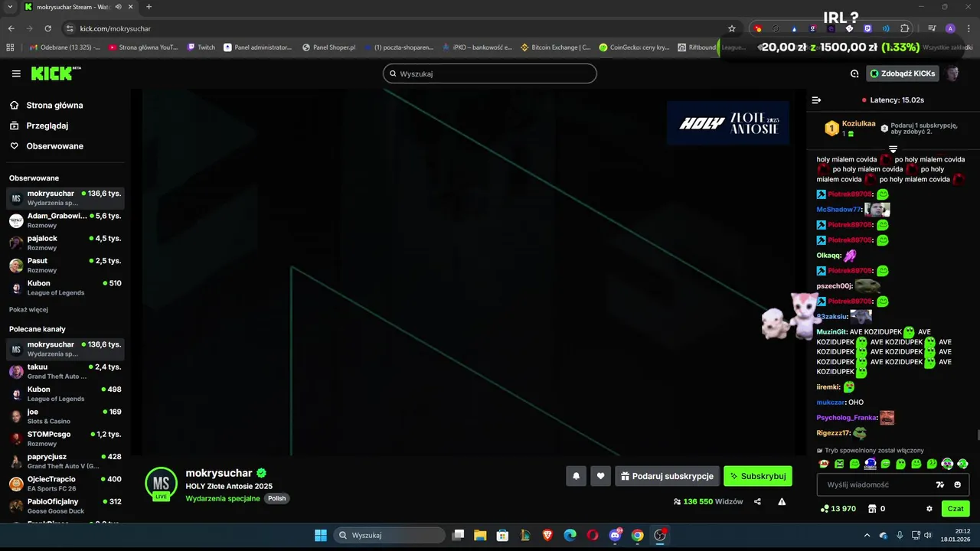980x551 pixels.
Task: Open the Wydarzenia specjalne category link
Action: (224, 498)
